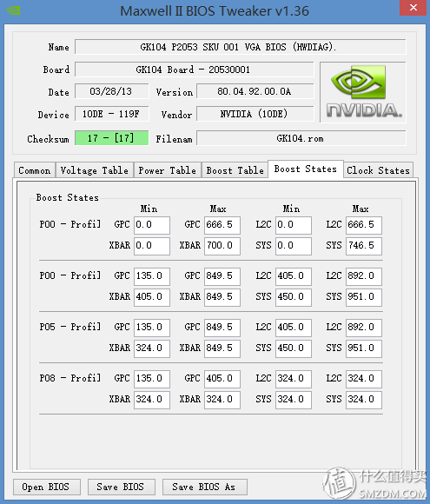This screenshot has height=504, width=430.
Task: Switch to the Common tab
Action: pyautogui.click(x=35, y=170)
